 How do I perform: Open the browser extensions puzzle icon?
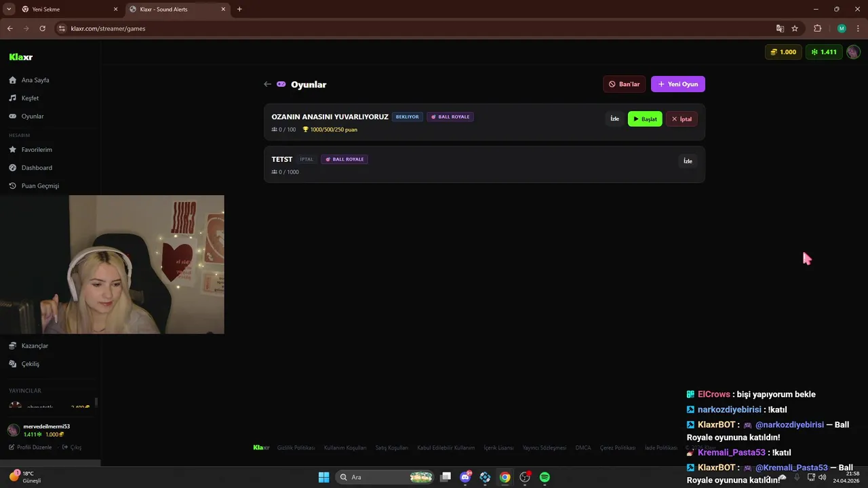(x=817, y=28)
